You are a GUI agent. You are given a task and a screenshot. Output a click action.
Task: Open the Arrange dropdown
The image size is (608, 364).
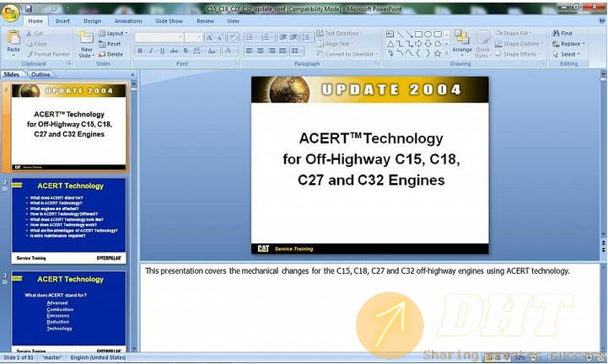click(462, 42)
